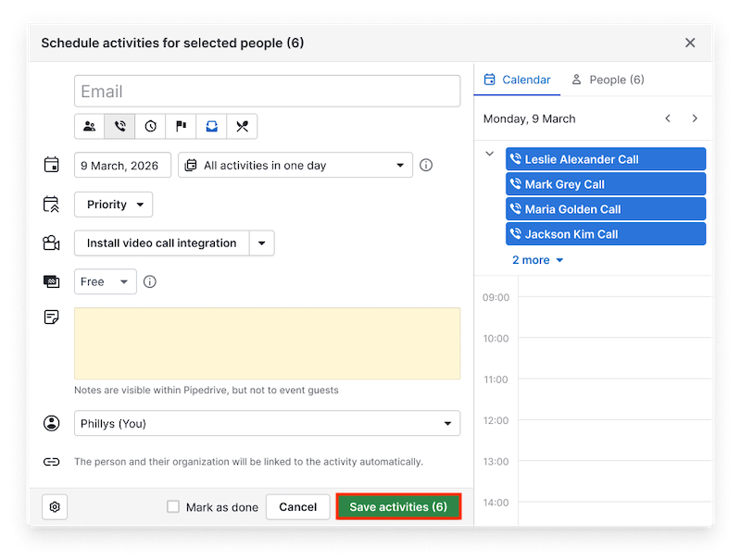This screenshot has height=560, width=741.
Task: Switch to the People (6) tab
Action: (608, 80)
